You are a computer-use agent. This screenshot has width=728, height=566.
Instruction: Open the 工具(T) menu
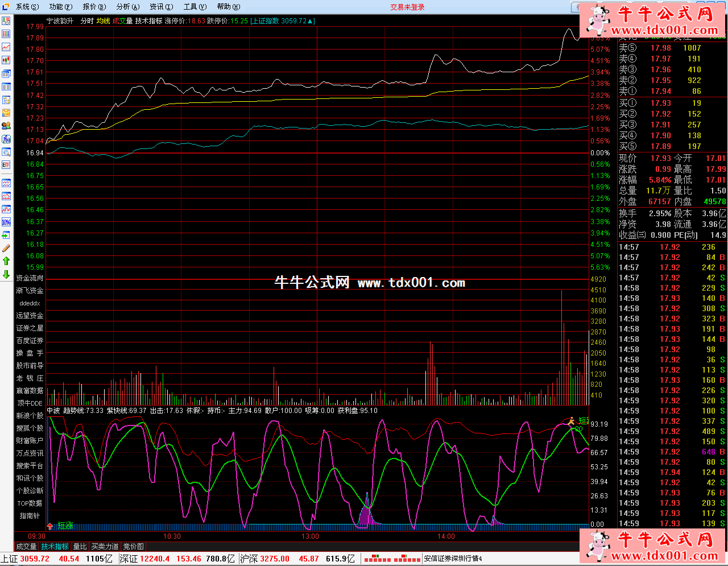195,7
